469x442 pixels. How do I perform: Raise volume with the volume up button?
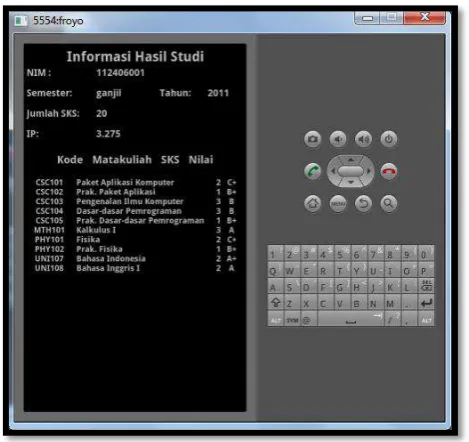click(x=363, y=139)
